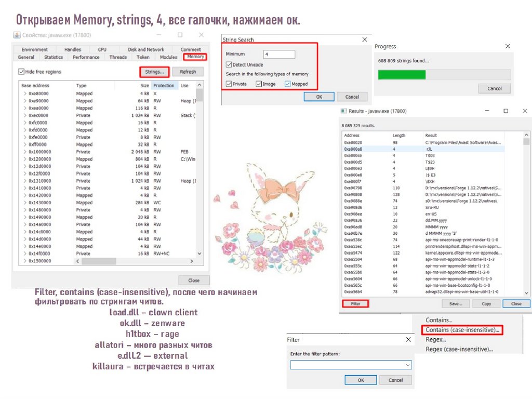Click the Strings... button in Memory tab
The height and width of the screenshot is (399, 532).
[x=154, y=72]
